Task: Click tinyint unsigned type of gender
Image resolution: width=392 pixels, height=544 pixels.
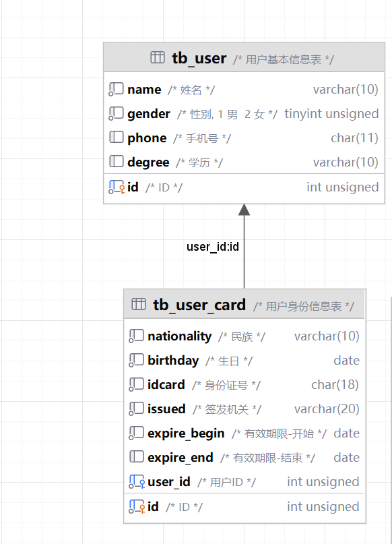Action: point(331,114)
